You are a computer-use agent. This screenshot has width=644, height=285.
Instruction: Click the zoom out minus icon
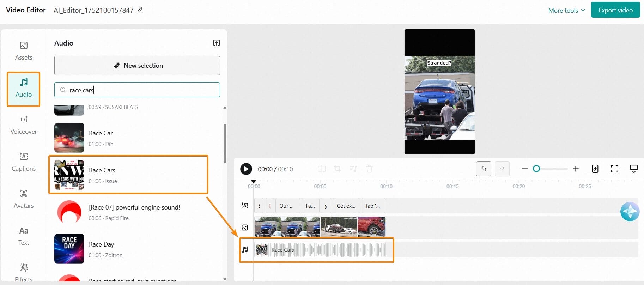pyautogui.click(x=524, y=169)
